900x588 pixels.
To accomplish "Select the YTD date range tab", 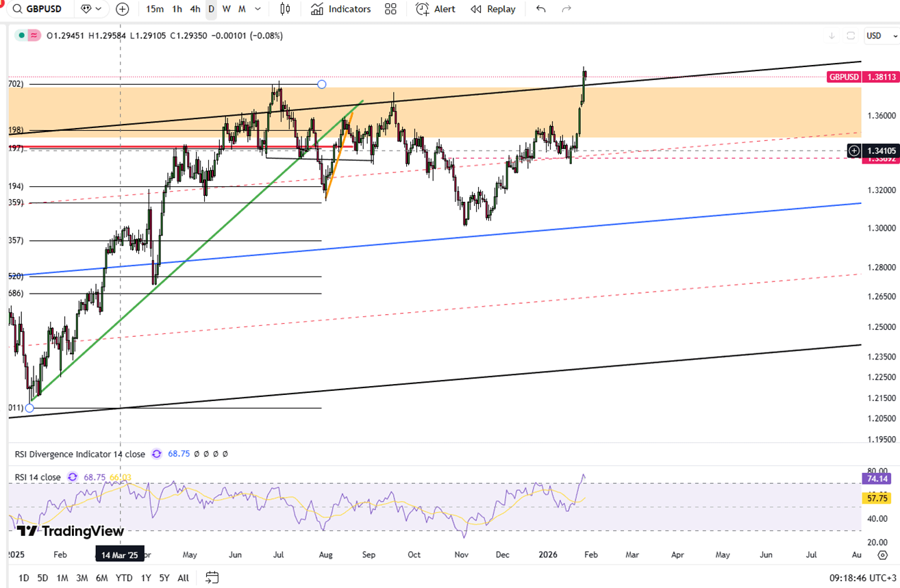I will 124,578.
